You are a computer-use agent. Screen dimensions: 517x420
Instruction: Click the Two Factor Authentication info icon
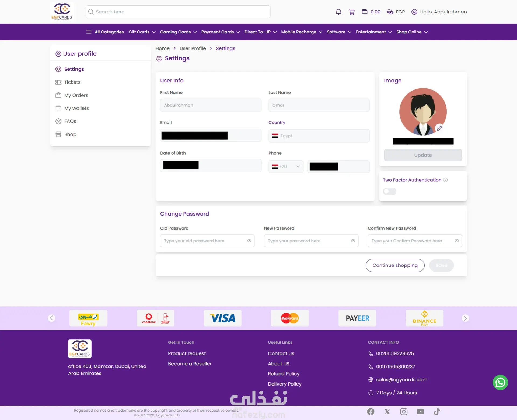(x=445, y=180)
